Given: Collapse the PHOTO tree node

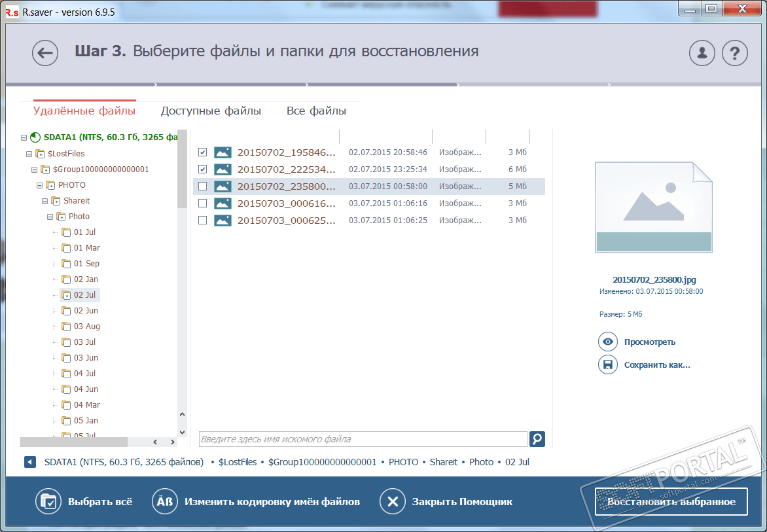Looking at the screenshot, I should (40, 185).
